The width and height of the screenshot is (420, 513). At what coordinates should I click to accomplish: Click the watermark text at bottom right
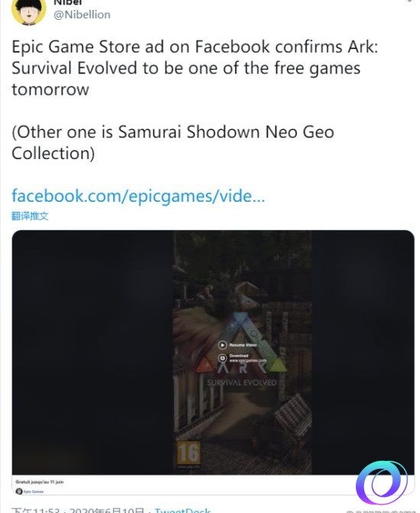[x=382, y=511]
